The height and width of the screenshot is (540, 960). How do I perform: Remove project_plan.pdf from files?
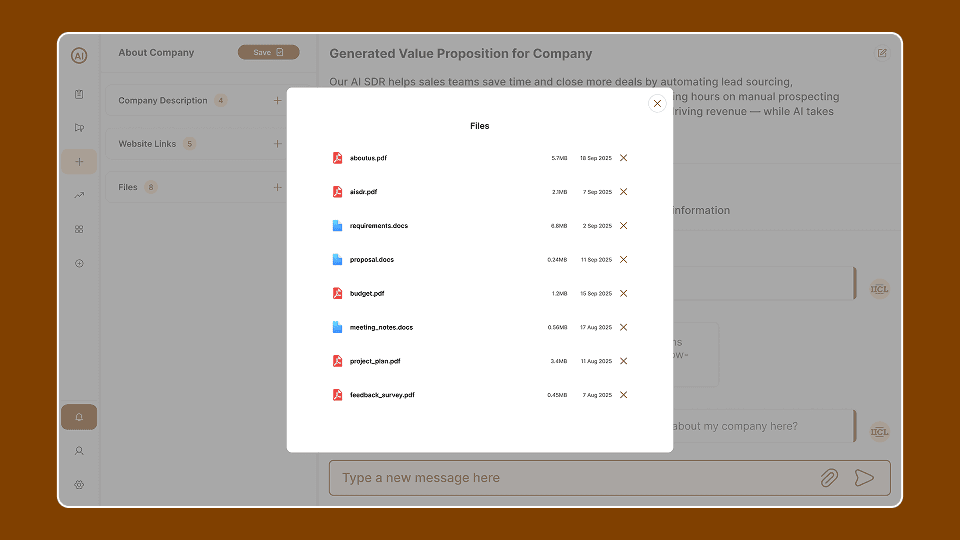point(623,361)
